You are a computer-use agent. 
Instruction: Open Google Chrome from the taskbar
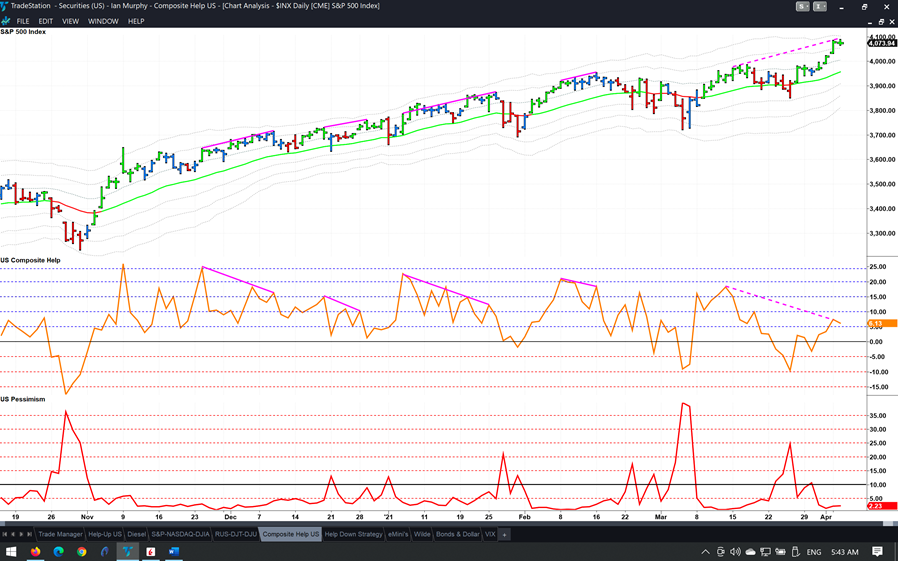click(82, 552)
